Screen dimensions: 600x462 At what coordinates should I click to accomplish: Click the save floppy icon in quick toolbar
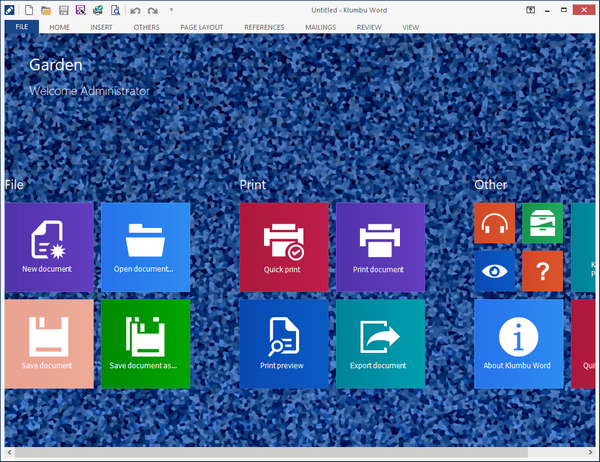click(x=63, y=10)
